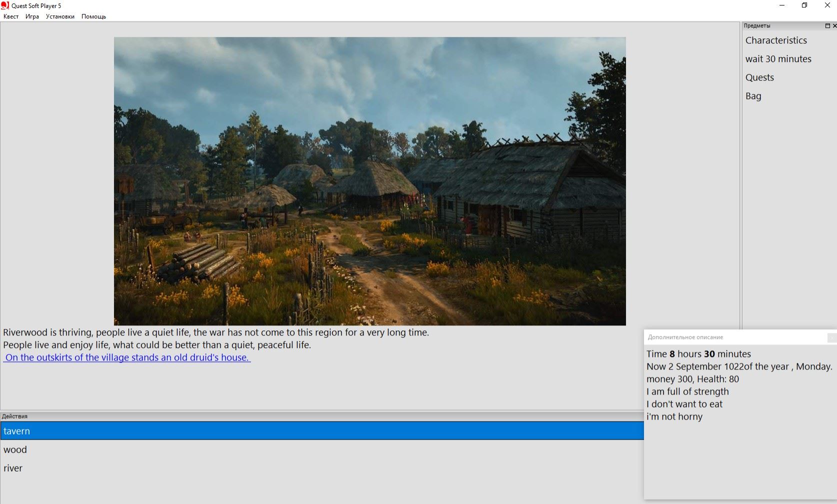Open the Установки menu

pyautogui.click(x=59, y=16)
